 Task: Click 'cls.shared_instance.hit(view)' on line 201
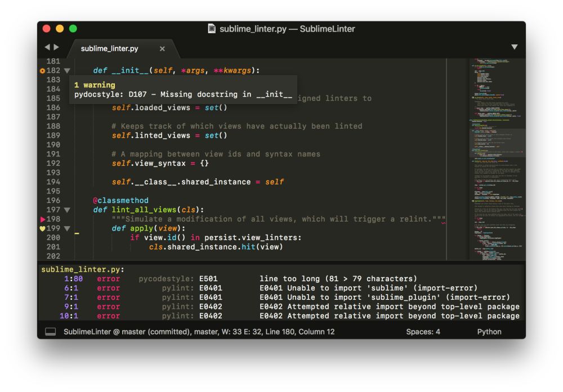click(x=216, y=247)
